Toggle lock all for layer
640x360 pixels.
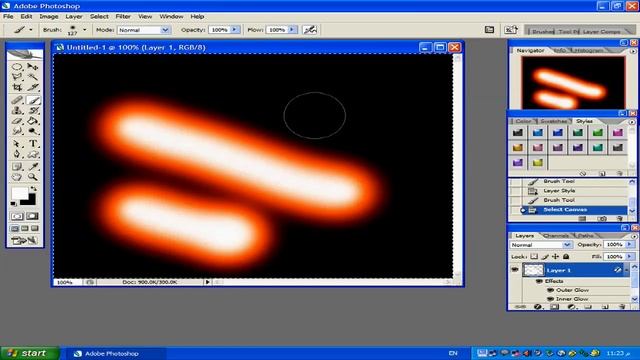tap(566, 256)
